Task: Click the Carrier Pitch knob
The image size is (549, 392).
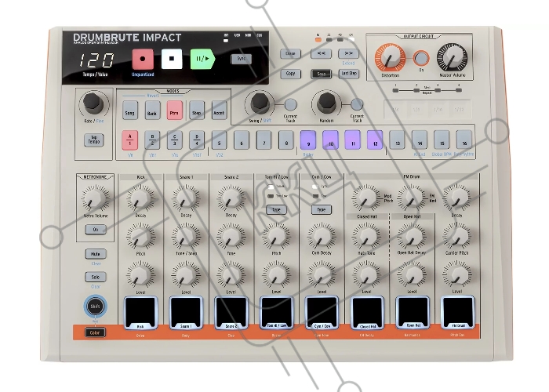Action: (457, 236)
